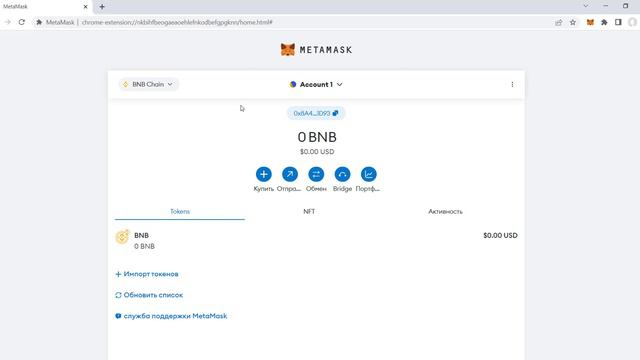
Task: Click the BNB token coin icon
Action: click(122, 237)
